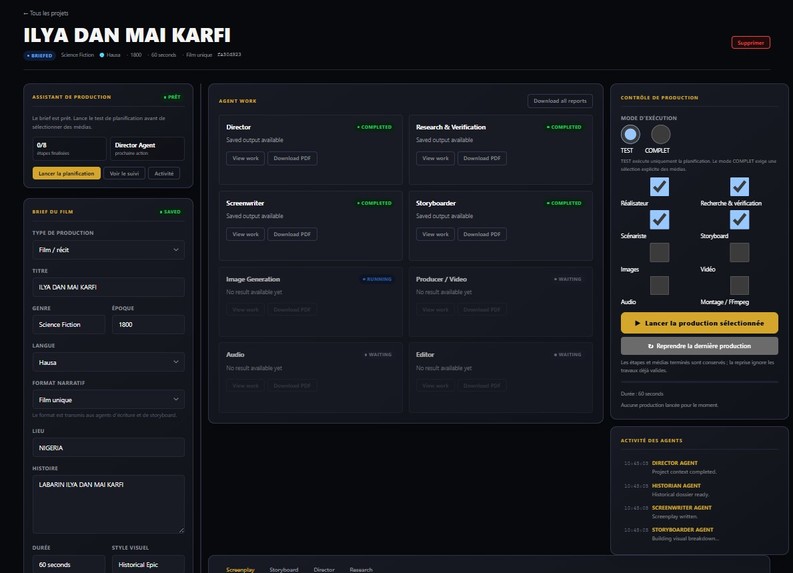This screenshot has width=793, height=573.
Task: View work for Screenwriter agent
Action: coord(245,234)
